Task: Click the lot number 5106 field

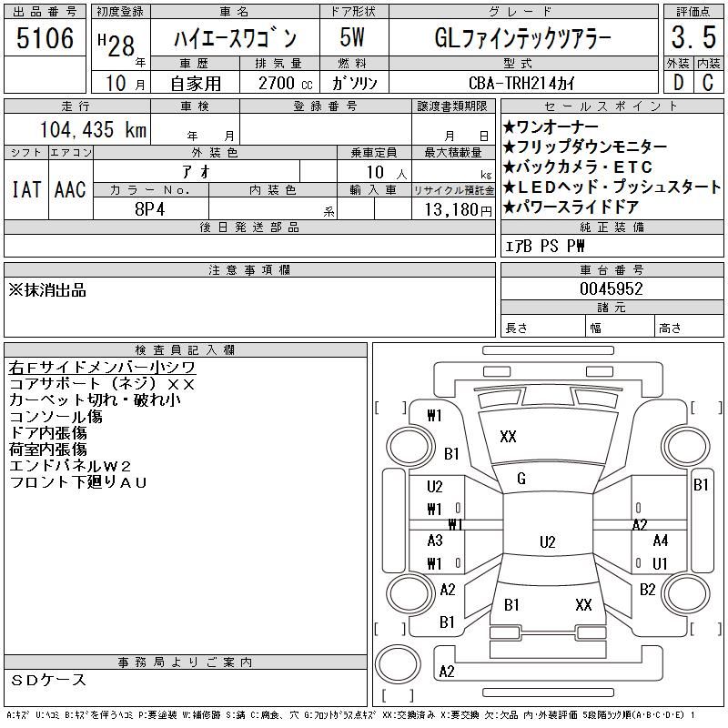Action: 45,38
